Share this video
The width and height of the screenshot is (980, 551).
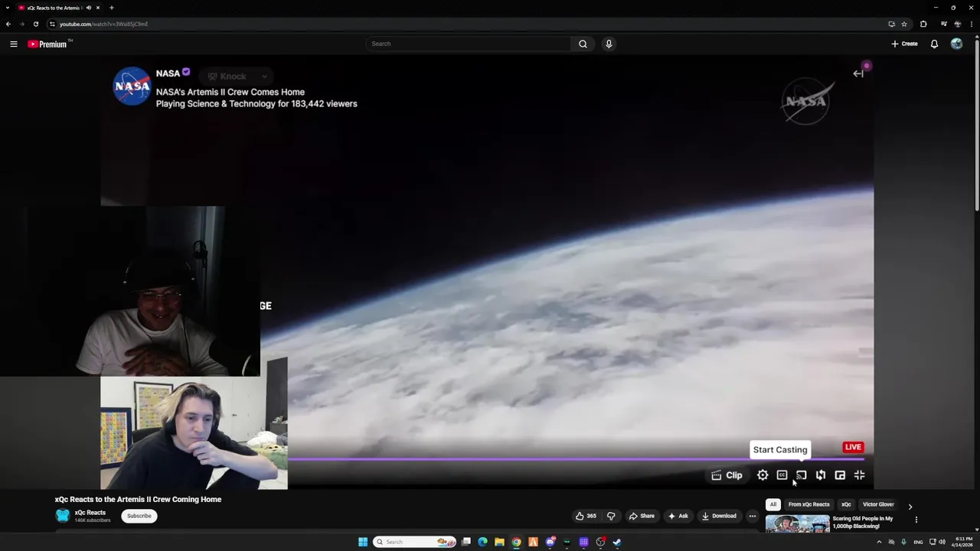642,516
